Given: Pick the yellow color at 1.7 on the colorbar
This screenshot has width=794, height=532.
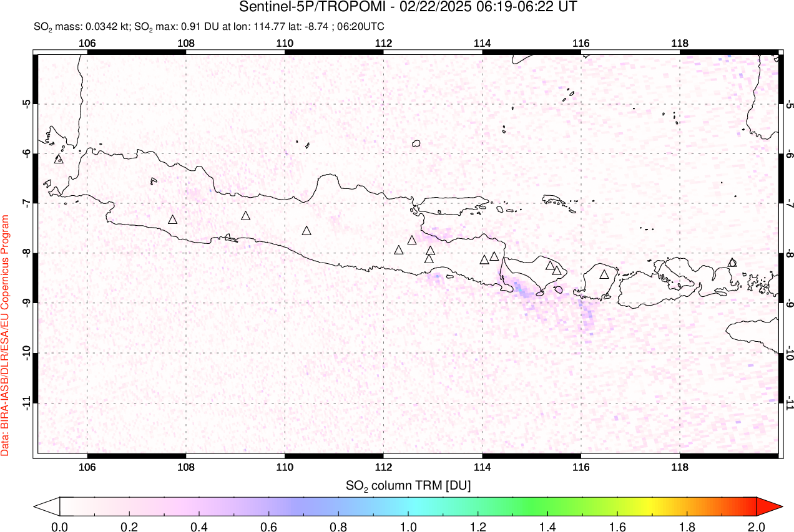Looking at the screenshot, I should click(x=652, y=506).
